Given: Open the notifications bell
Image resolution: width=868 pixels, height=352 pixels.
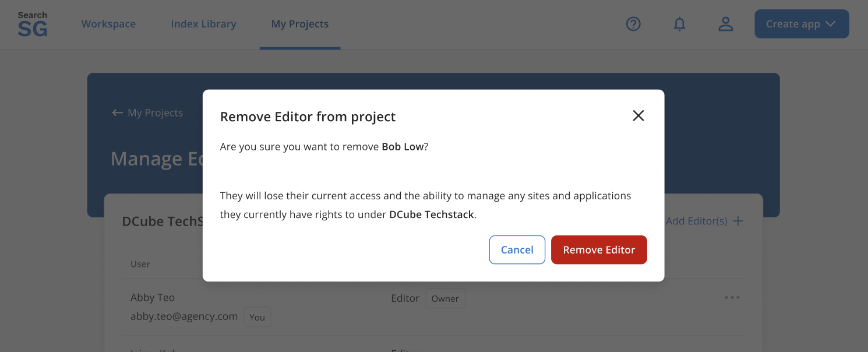Looking at the screenshot, I should coord(679,24).
